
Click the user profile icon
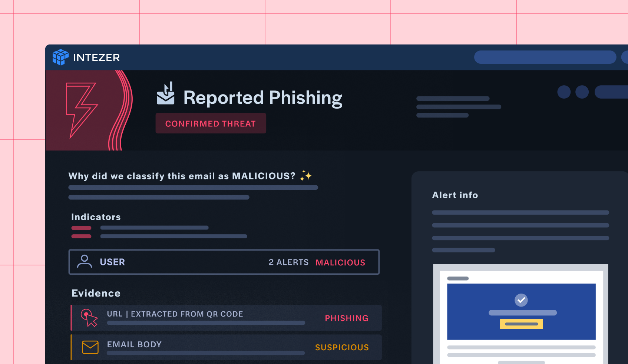85,262
